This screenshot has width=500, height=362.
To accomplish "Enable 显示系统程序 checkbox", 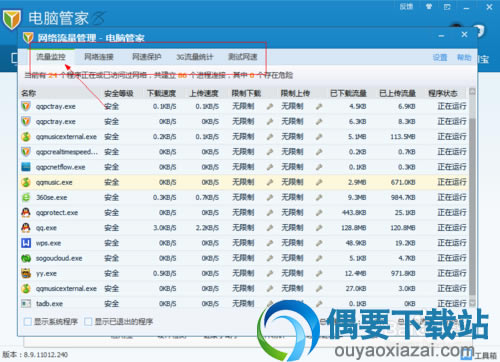I will click(28, 322).
